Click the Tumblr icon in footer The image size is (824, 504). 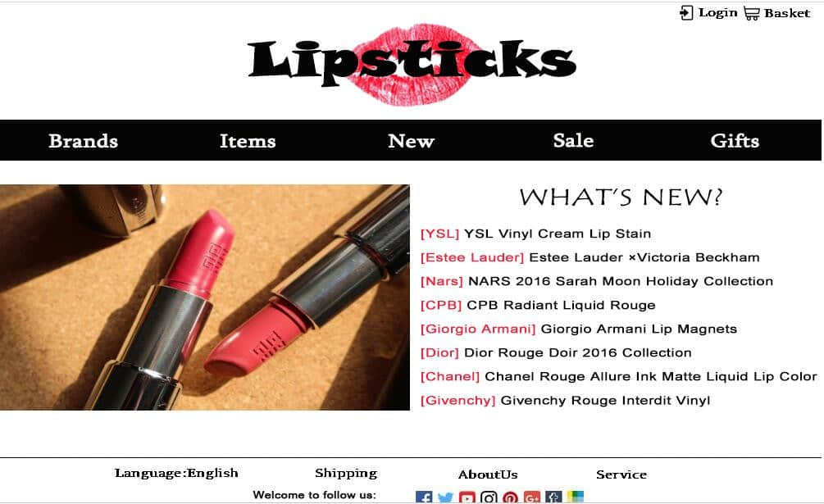point(553,497)
